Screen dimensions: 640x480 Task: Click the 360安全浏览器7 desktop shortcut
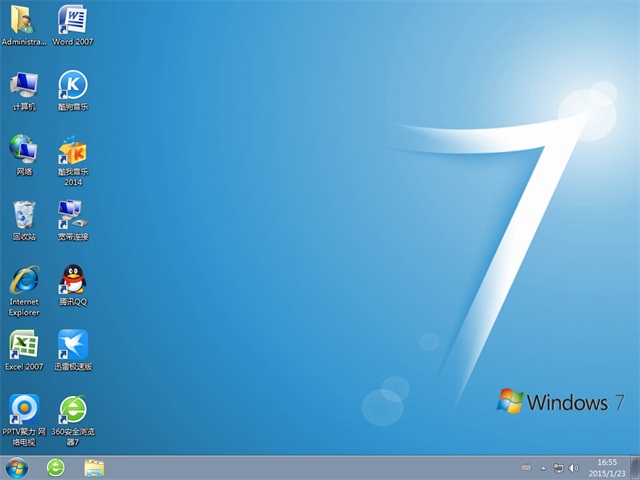(x=72, y=408)
